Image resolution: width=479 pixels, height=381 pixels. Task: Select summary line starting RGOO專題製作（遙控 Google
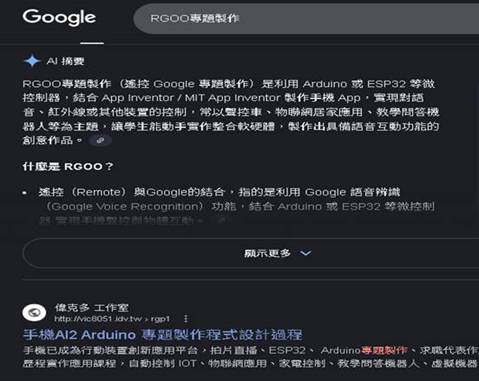[x=229, y=84]
